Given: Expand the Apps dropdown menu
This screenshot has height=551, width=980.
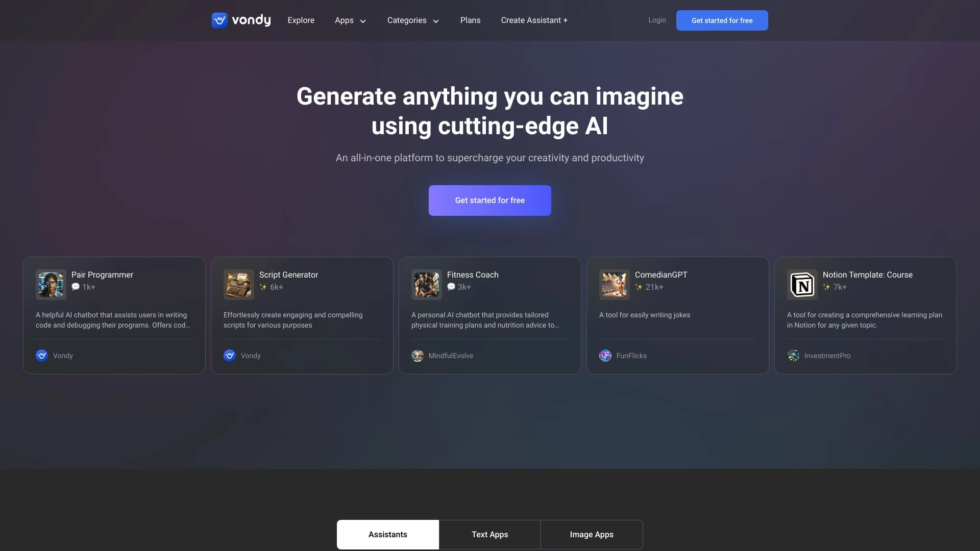Looking at the screenshot, I should click(x=350, y=20).
